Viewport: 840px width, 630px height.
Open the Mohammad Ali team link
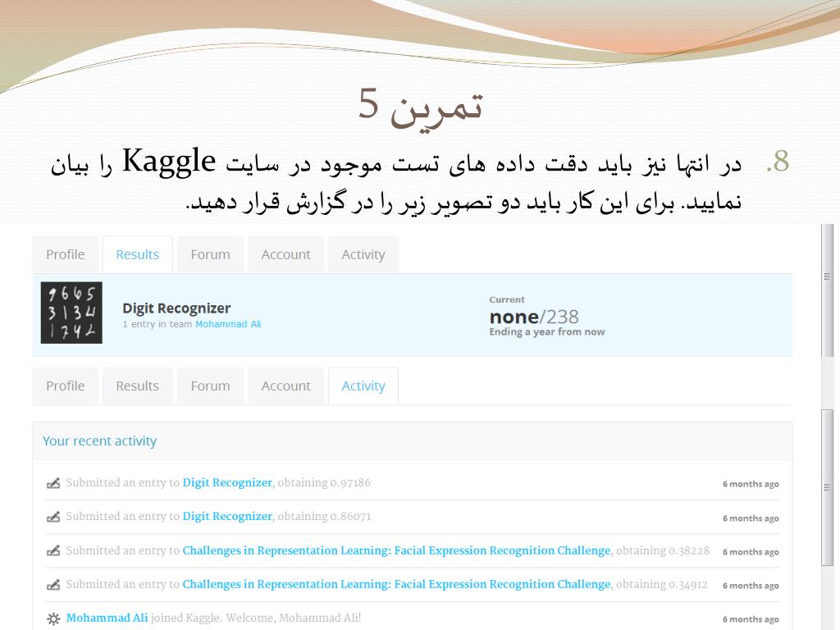[x=228, y=324]
